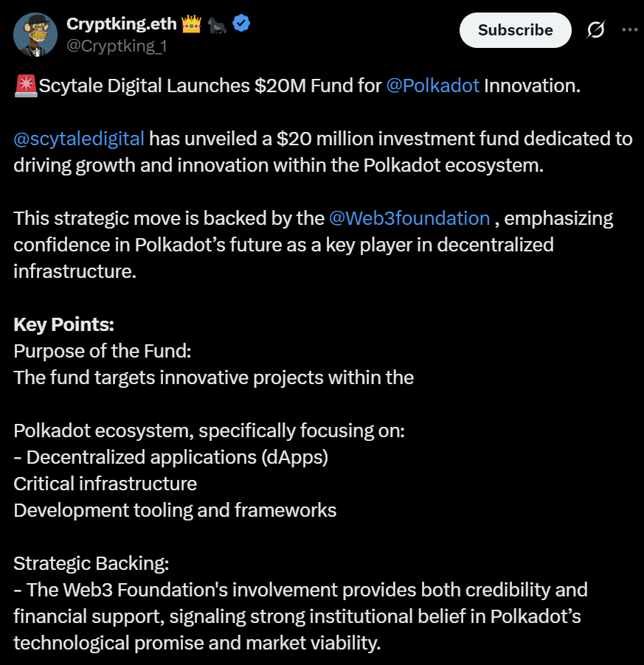Screen dimensions: 644x665
Task: Open the @scytaledigital mention link
Action: click(79, 139)
